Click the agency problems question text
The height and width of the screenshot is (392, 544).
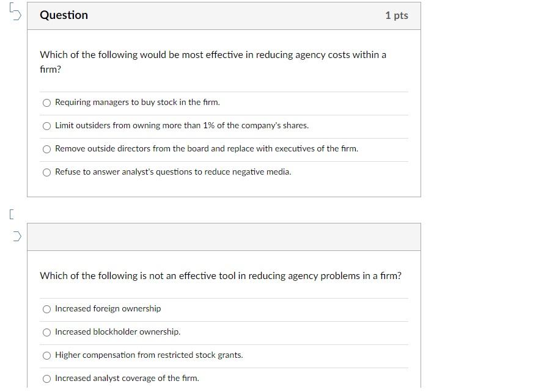(x=220, y=275)
